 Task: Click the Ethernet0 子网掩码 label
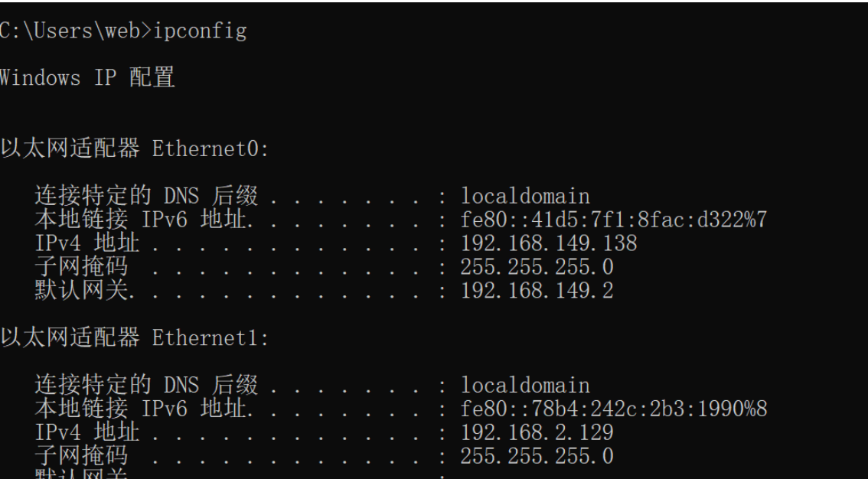coord(81,266)
